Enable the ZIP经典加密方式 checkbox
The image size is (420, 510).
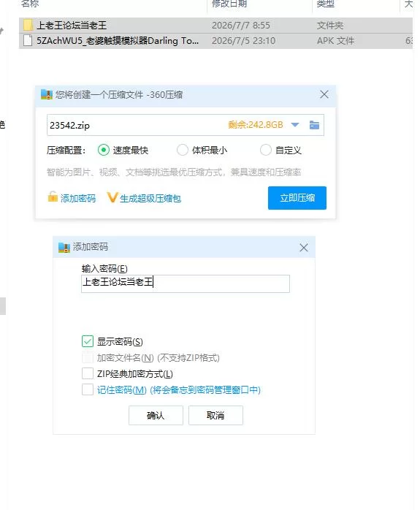88,373
